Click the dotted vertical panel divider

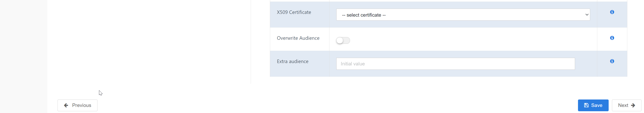[251, 42]
